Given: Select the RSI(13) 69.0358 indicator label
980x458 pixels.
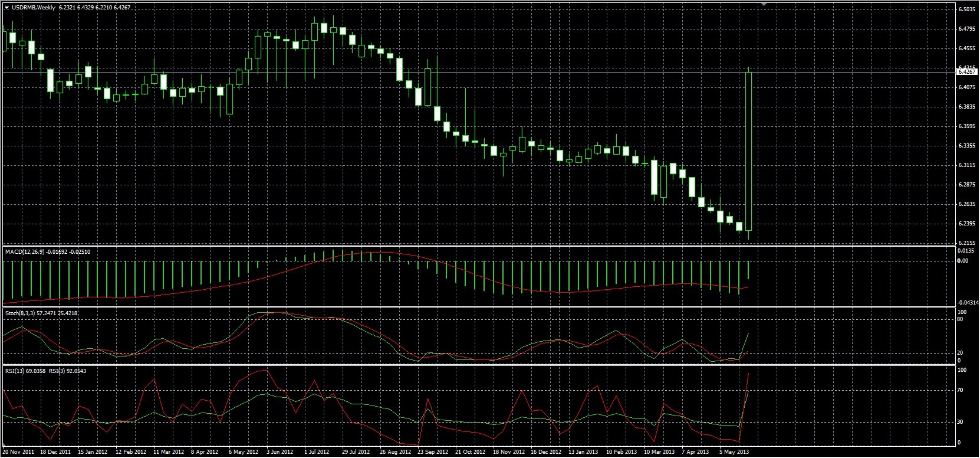Looking at the screenshot, I should 25,371.
